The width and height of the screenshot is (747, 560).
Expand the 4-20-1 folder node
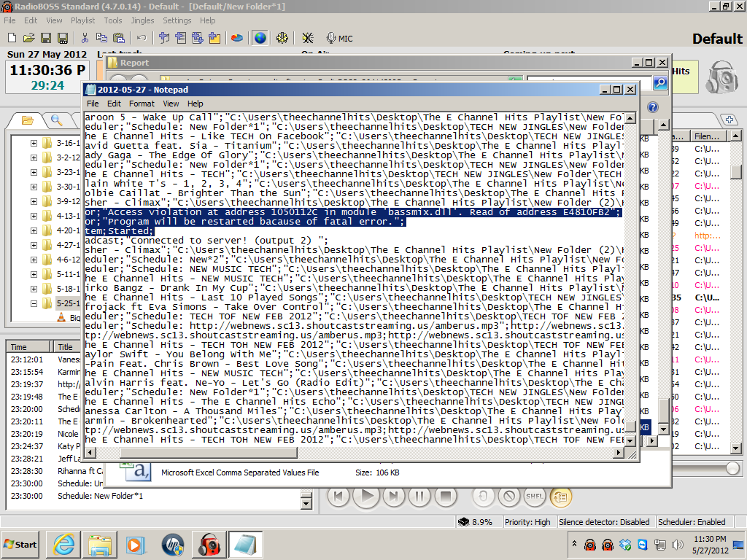(x=34, y=230)
